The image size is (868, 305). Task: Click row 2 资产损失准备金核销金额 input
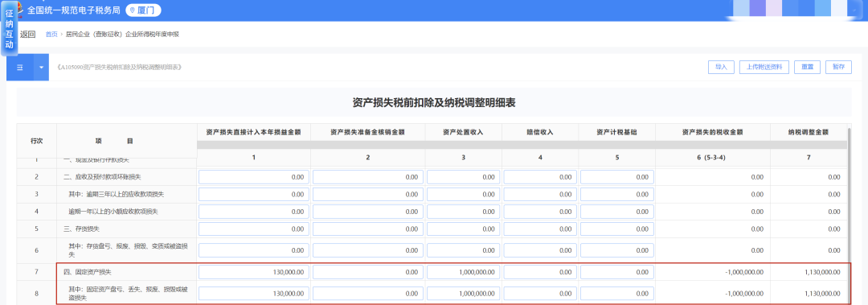[x=368, y=178]
